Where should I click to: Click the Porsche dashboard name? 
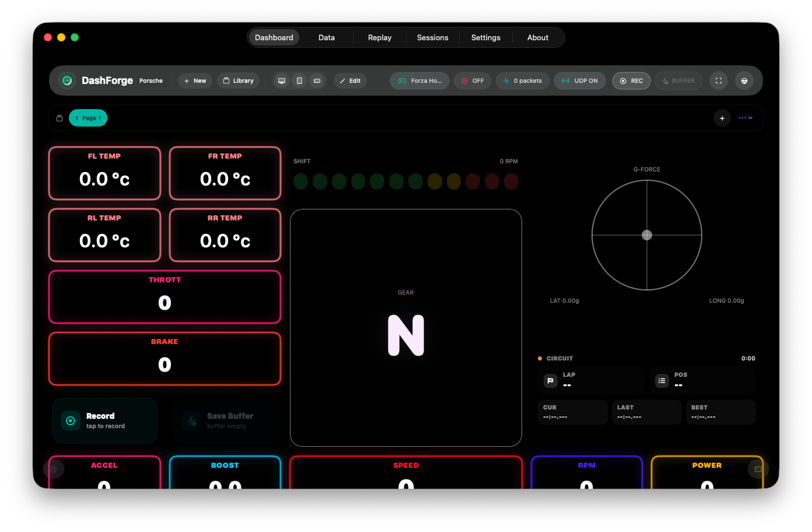tap(151, 80)
